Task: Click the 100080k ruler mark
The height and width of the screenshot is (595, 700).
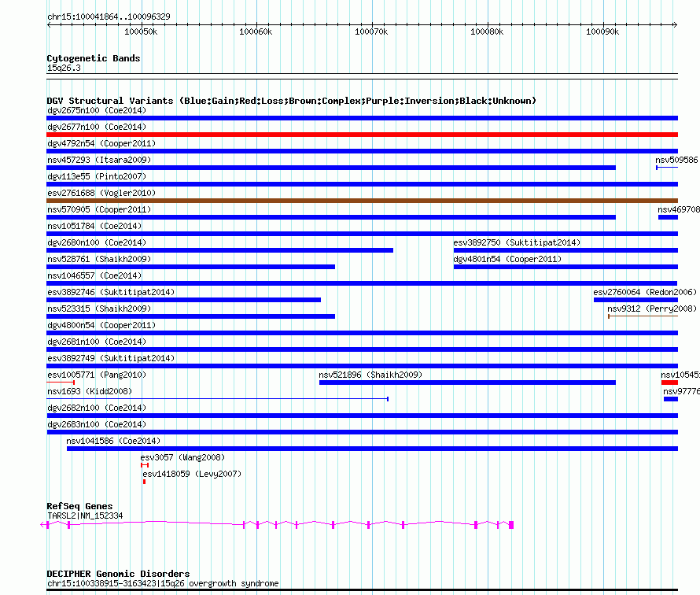Action: 487,31
